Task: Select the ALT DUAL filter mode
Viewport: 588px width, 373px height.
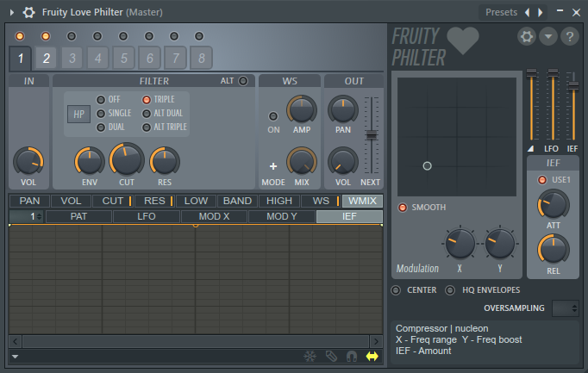Action: (147, 114)
